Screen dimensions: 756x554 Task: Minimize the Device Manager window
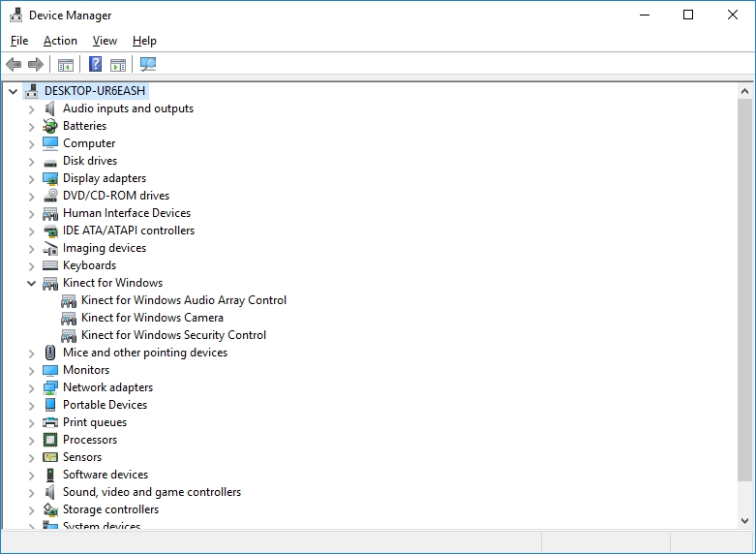645,15
